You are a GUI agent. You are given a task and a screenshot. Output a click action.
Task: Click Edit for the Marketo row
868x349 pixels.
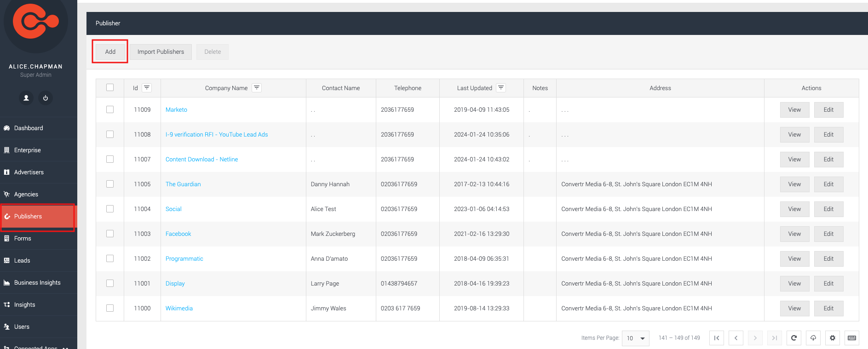(x=828, y=110)
